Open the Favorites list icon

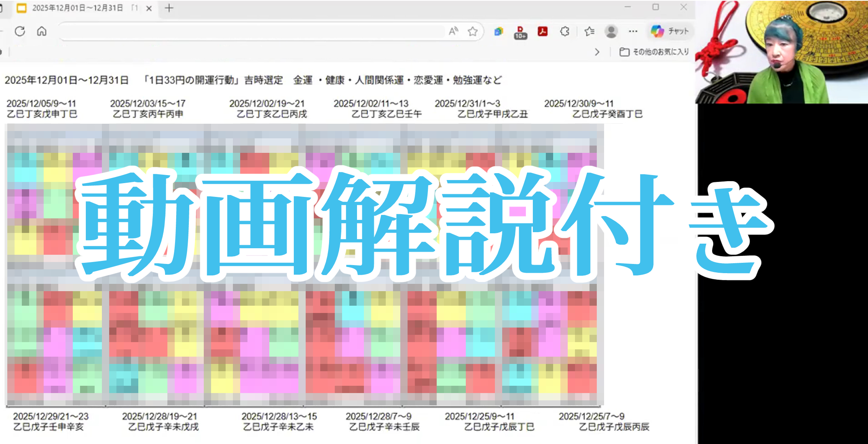(589, 31)
